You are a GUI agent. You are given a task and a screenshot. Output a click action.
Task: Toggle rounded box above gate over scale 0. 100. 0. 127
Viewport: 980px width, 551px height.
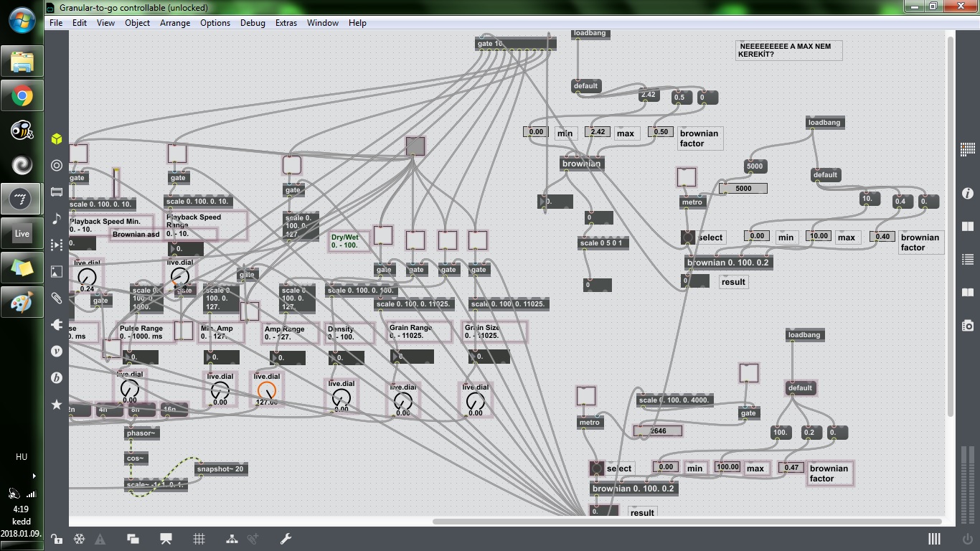pyautogui.click(x=291, y=165)
